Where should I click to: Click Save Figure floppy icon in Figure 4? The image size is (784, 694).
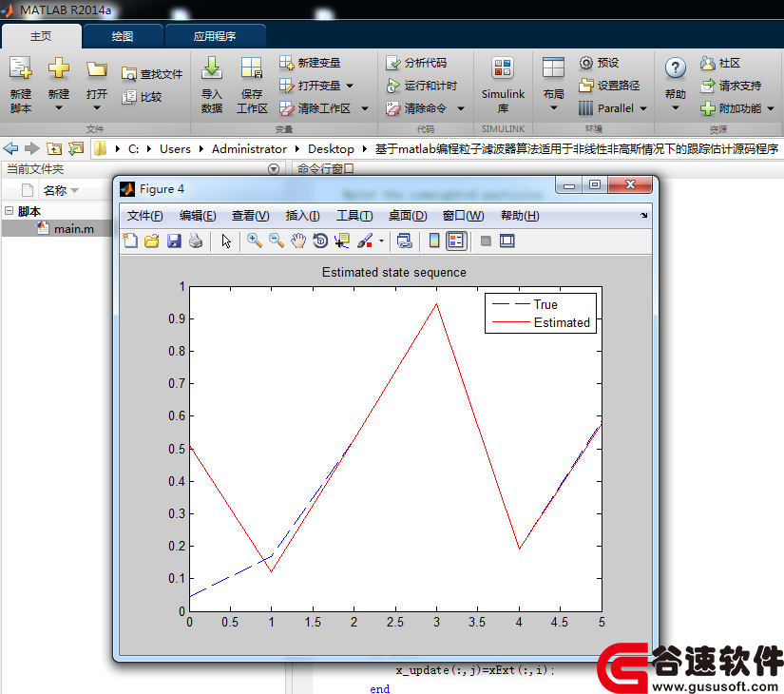(x=174, y=241)
